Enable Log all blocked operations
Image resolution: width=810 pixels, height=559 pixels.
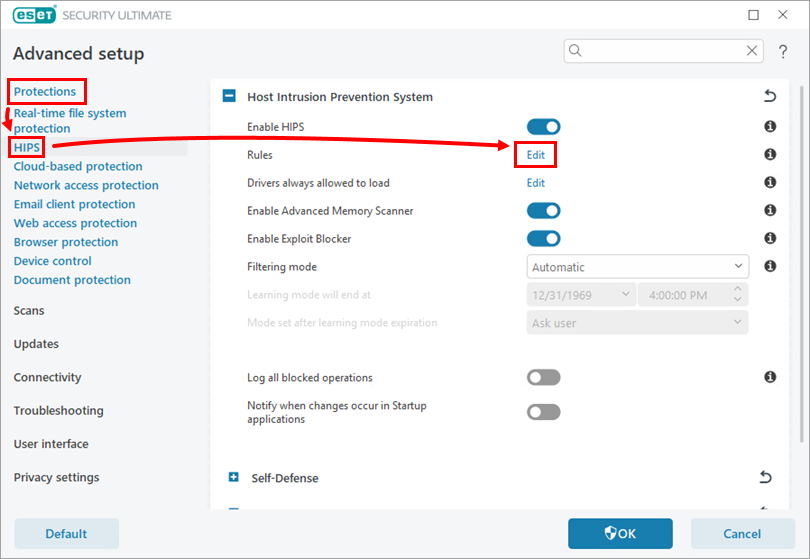pos(543,377)
